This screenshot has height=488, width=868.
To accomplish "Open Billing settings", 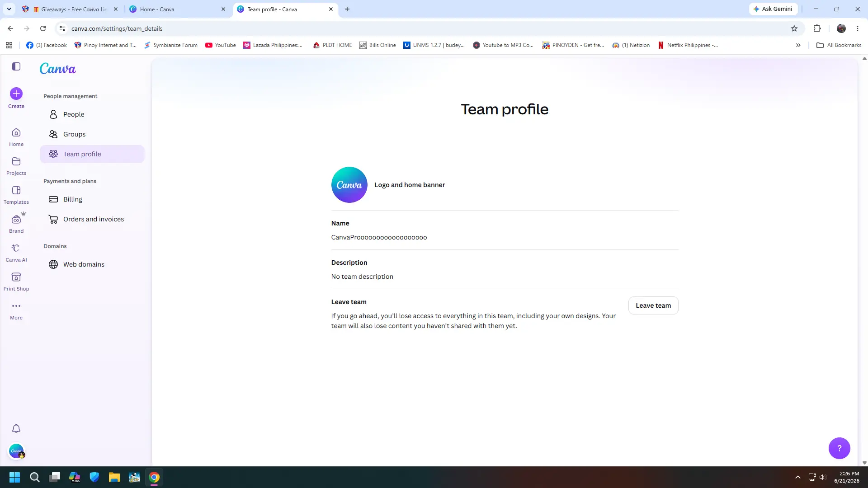I will pyautogui.click(x=92, y=199).
